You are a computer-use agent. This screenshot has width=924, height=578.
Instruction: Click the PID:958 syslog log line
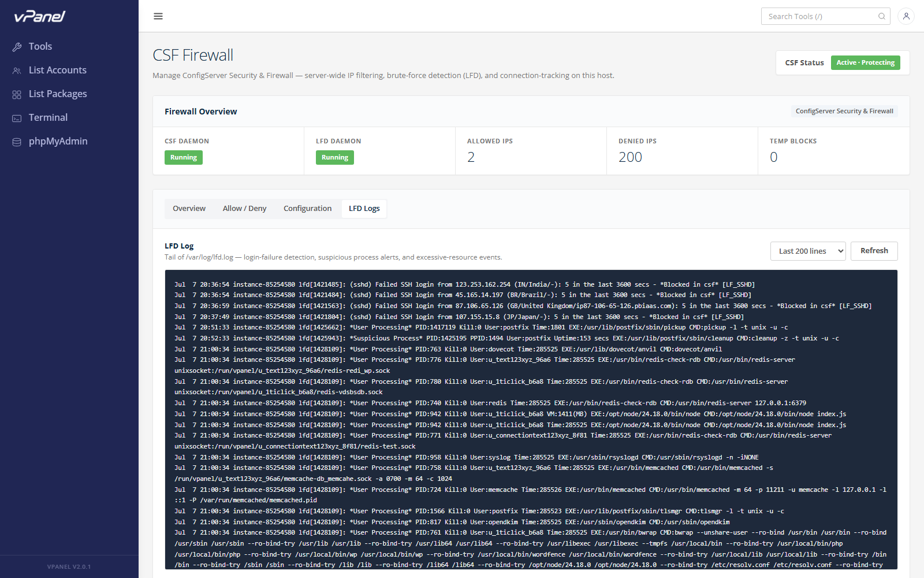tap(467, 457)
